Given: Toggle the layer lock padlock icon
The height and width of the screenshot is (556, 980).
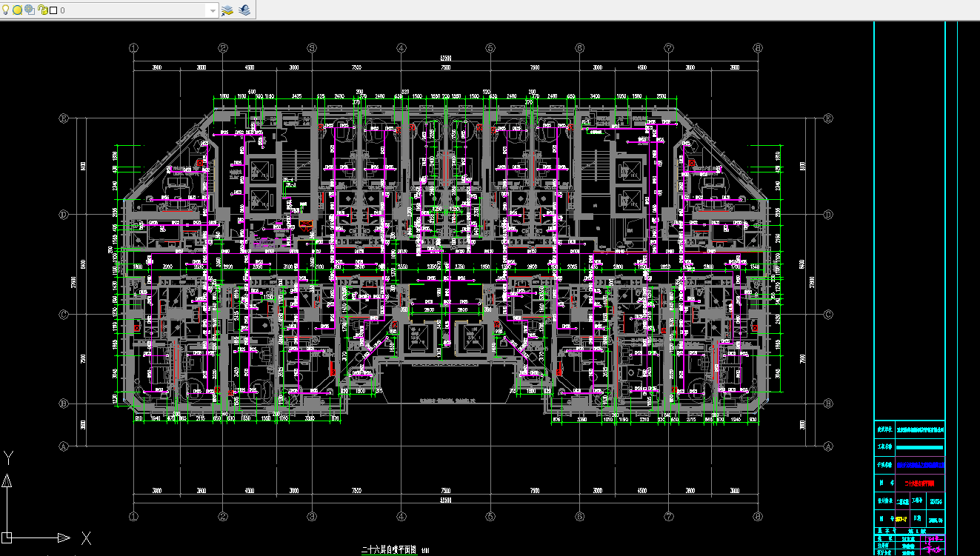Looking at the screenshot, I should tap(43, 10).
